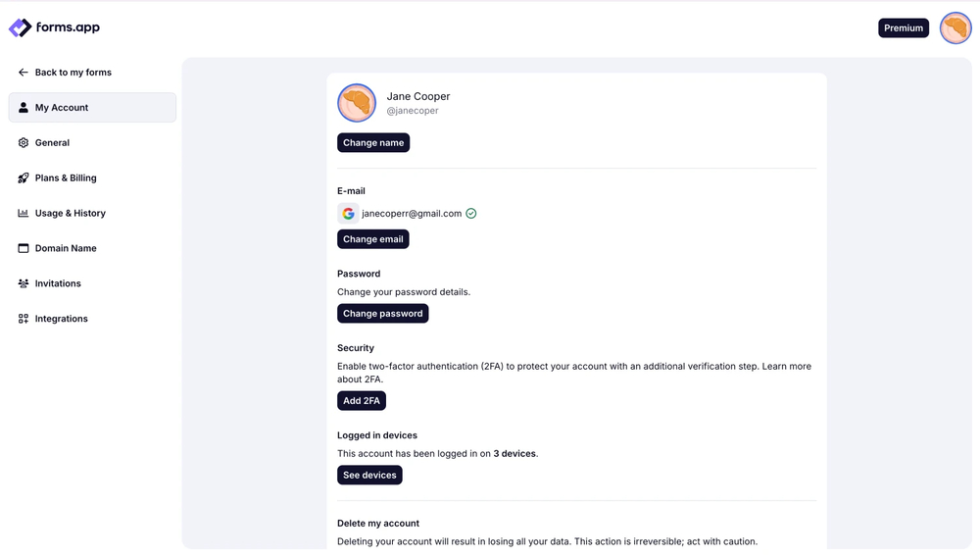Click the back arrow icon

point(24,73)
